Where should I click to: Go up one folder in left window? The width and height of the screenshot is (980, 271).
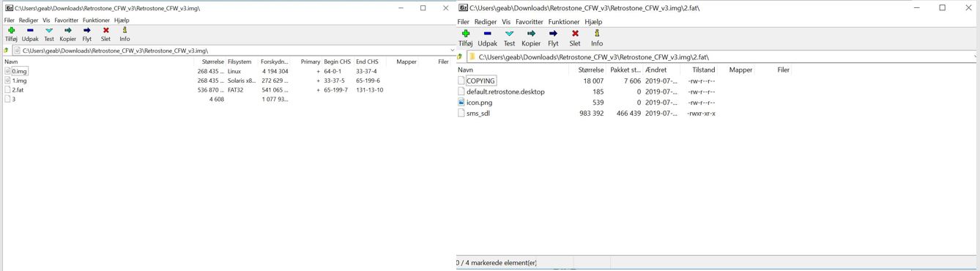pyautogui.click(x=7, y=51)
